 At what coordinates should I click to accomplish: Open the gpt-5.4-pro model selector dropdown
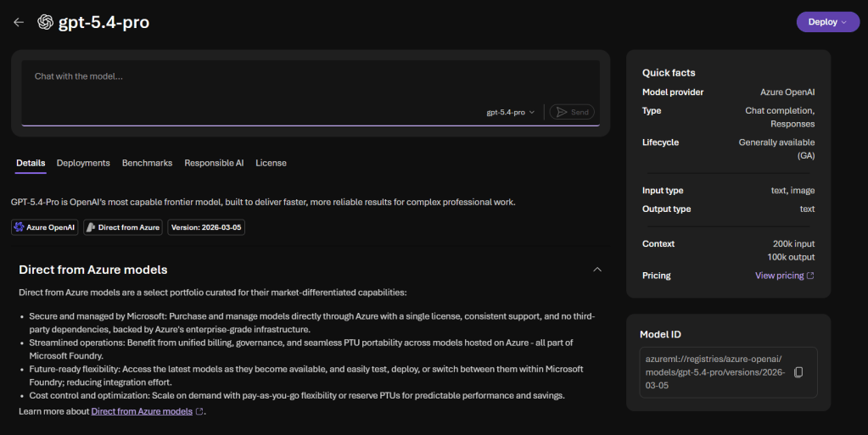coord(510,112)
